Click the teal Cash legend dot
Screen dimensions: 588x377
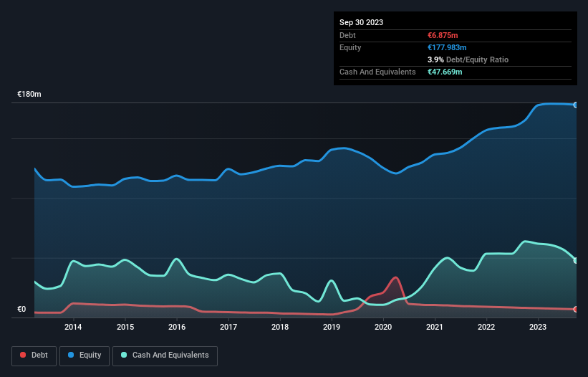point(124,355)
